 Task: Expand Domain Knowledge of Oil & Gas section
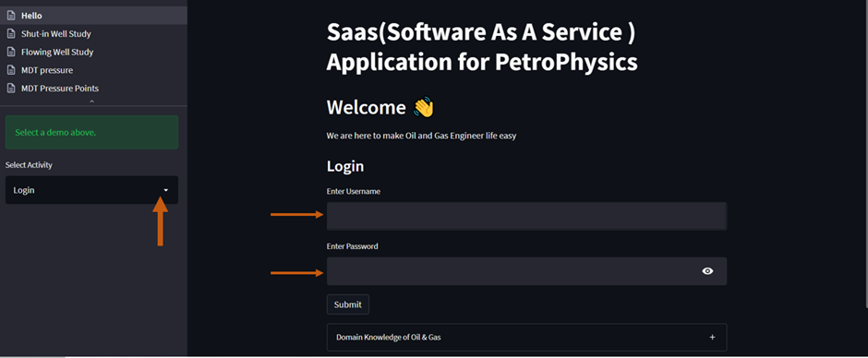(x=526, y=337)
